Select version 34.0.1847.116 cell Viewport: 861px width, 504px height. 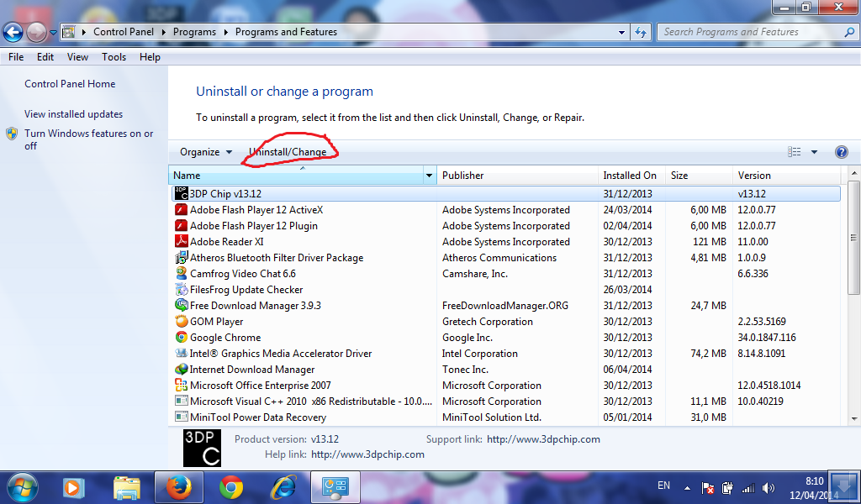pos(767,338)
